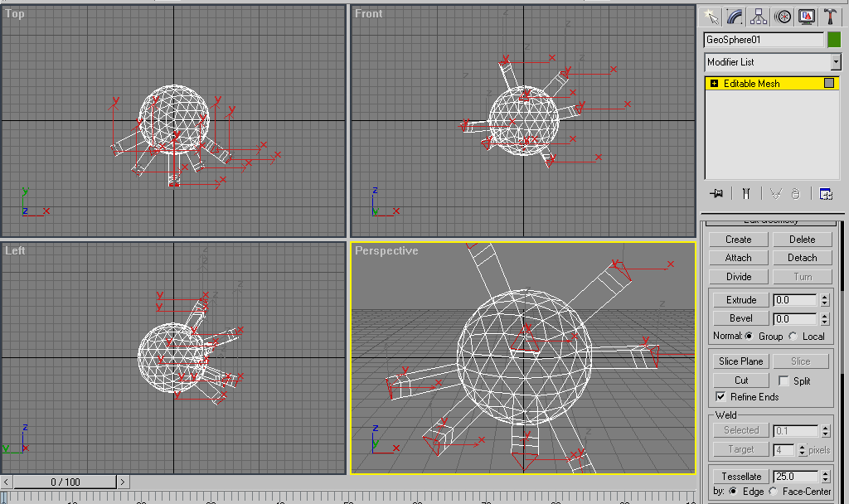This screenshot has height=504, width=849.
Task: Open the green object color swatch
Action: [834, 40]
